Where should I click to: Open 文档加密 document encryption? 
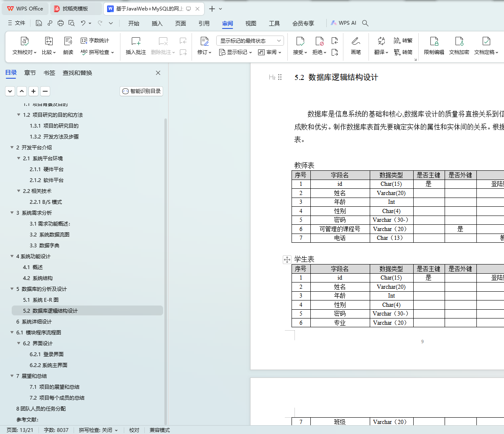pyautogui.click(x=459, y=46)
